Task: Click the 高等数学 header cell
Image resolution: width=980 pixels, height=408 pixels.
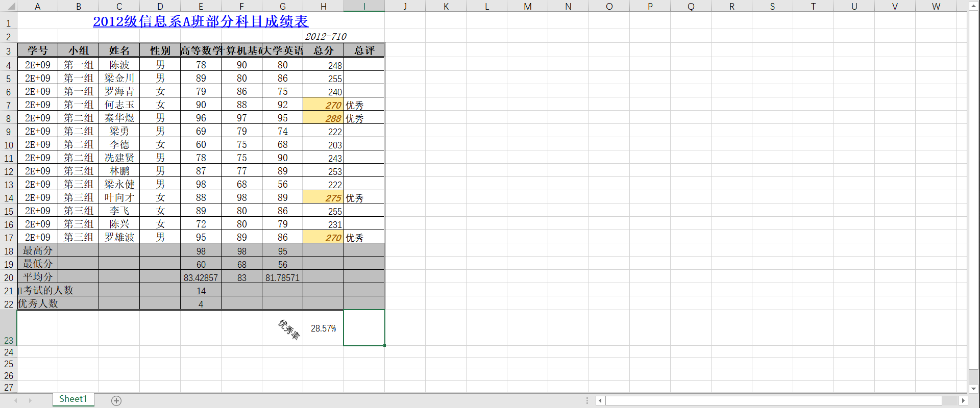Action: (201, 50)
